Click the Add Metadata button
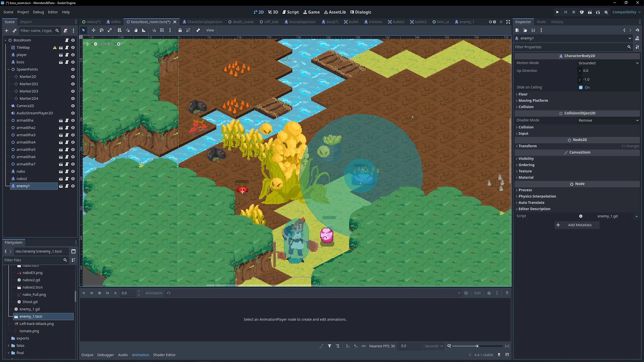The image size is (644, 362). pos(577,225)
